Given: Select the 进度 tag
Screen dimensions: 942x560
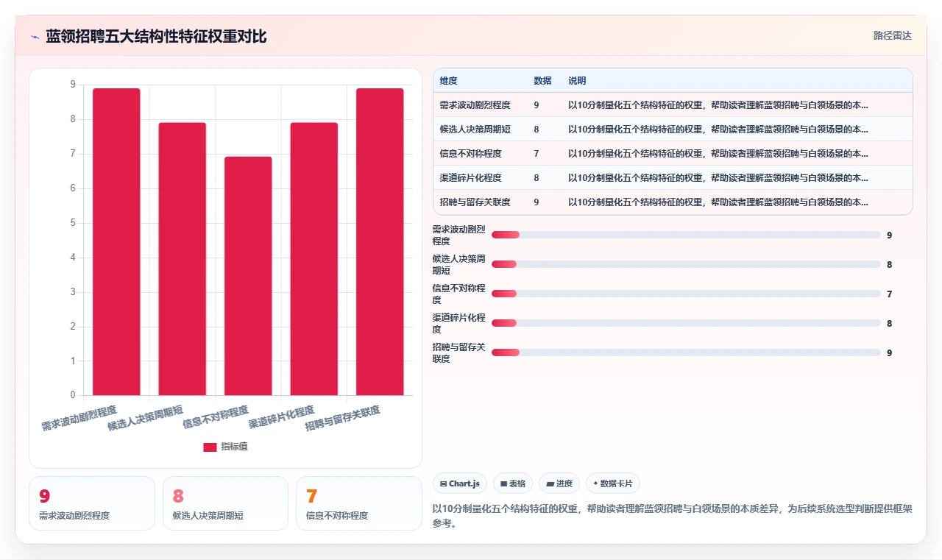Looking at the screenshot, I should click(559, 483).
